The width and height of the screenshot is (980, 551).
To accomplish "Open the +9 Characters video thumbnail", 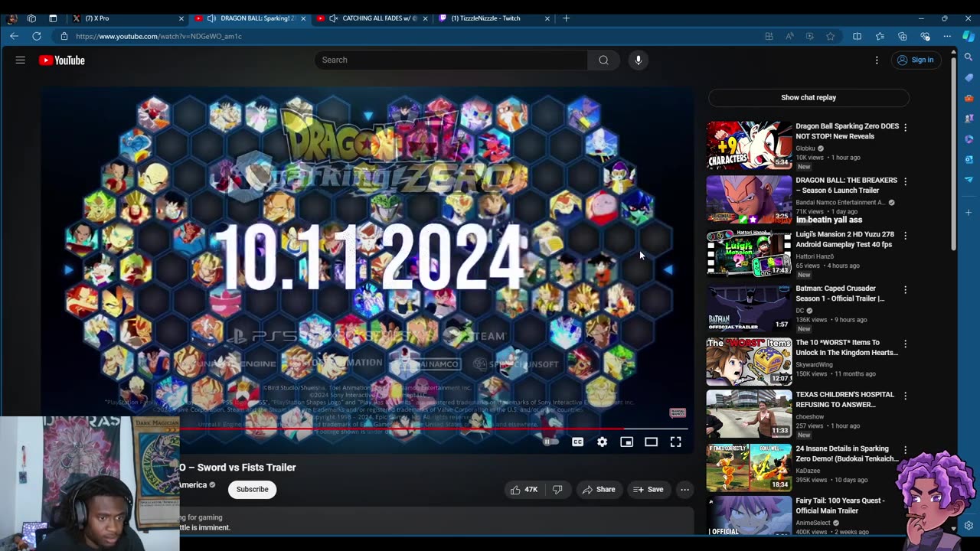I will pyautogui.click(x=749, y=145).
